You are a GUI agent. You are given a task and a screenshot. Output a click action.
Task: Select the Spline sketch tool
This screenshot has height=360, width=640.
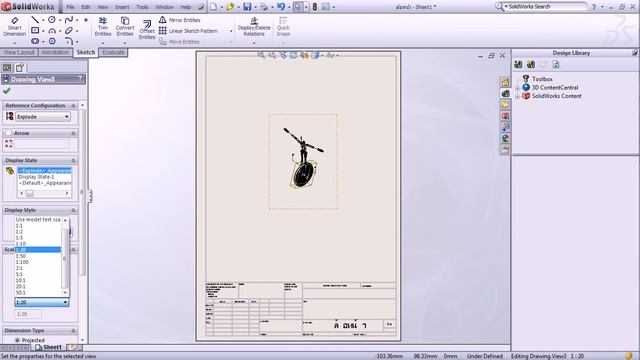69,20
